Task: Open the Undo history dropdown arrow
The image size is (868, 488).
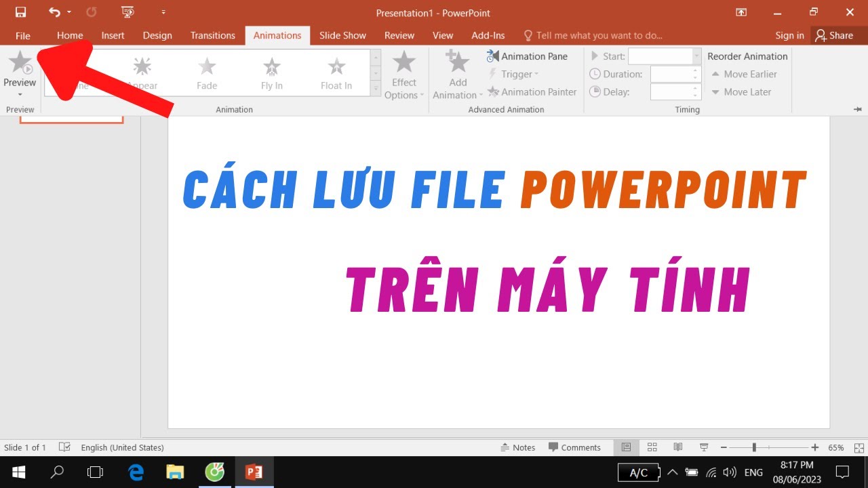Action: tap(69, 12)
